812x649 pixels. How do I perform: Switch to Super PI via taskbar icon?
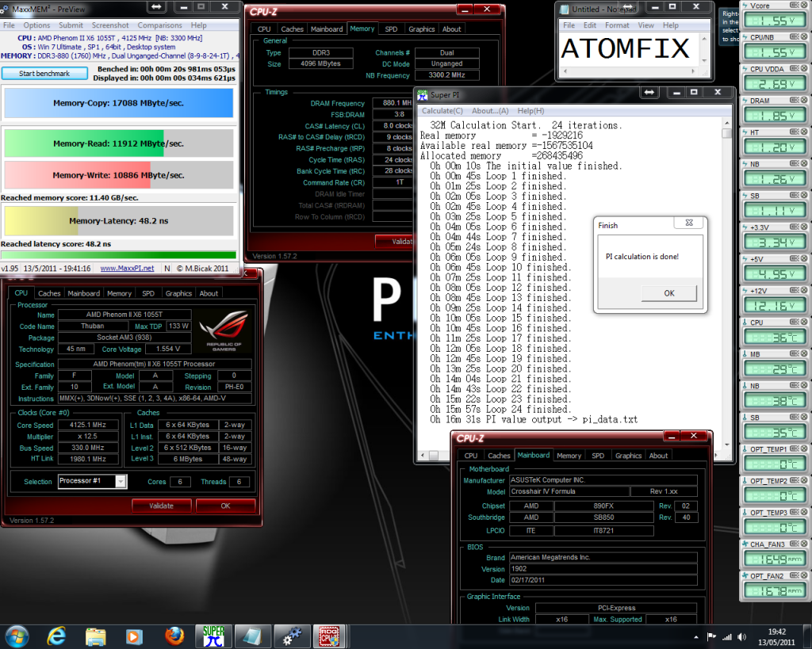pyautogui.click(x=213, y=636)
